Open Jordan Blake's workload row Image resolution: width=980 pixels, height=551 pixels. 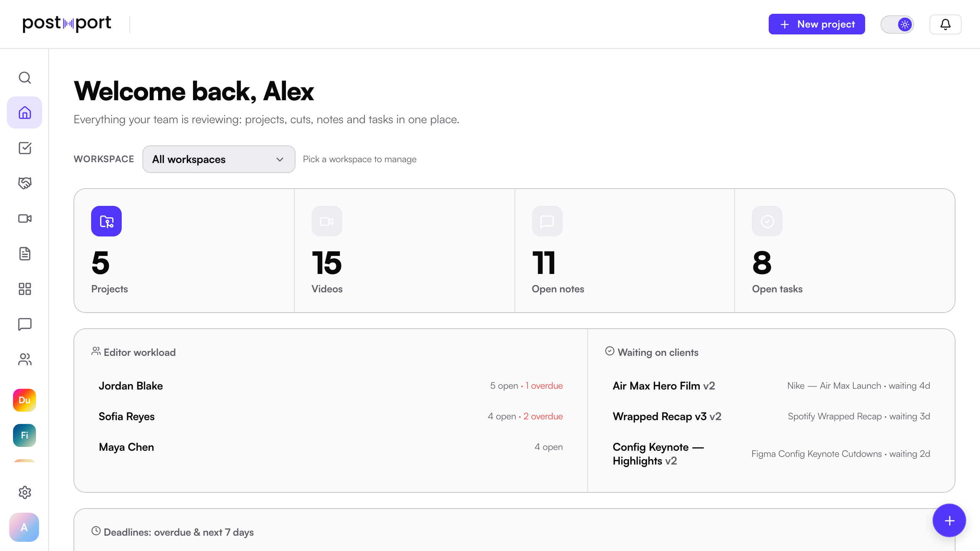coord(331,386)
